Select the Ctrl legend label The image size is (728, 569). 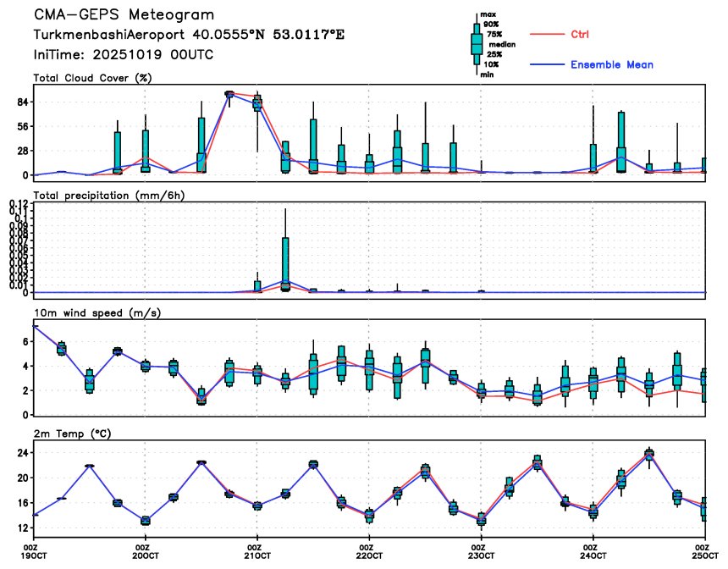click(x=580, y=35)
